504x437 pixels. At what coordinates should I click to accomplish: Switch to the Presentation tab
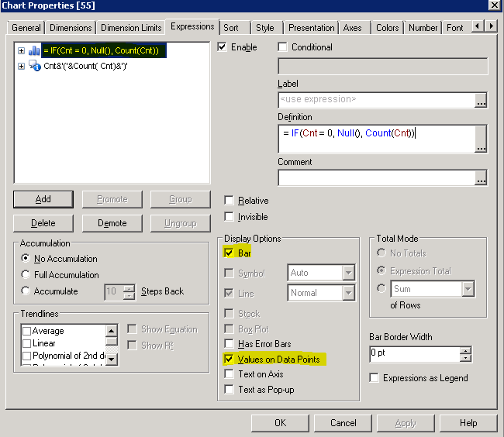click(312, 28)
